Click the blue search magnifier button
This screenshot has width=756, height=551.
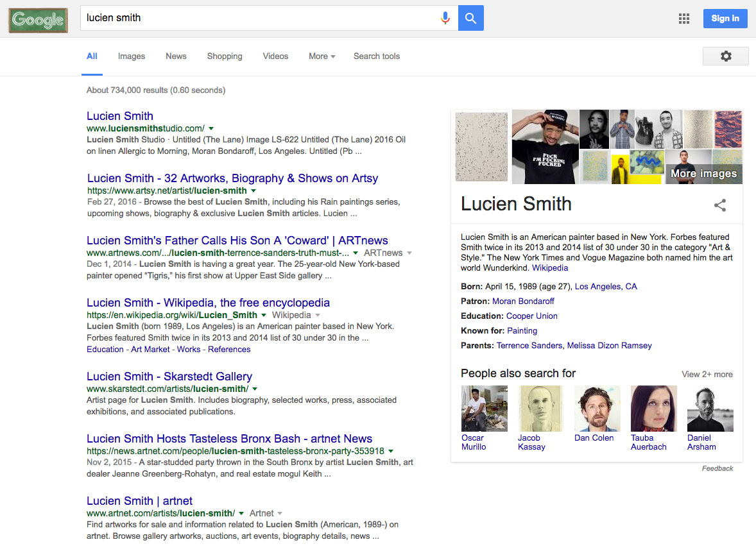pyautogui.click(x=470, y=19)
